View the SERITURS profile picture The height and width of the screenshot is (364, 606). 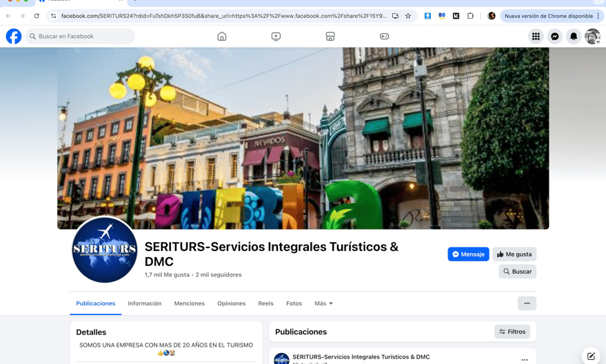pyautogui.click(x=105, y=250)
